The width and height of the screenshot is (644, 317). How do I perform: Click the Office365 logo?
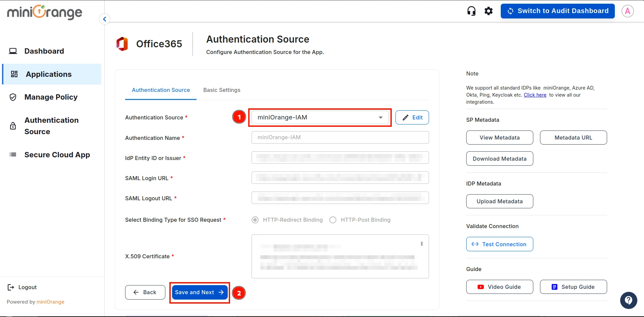coord(122,44)
